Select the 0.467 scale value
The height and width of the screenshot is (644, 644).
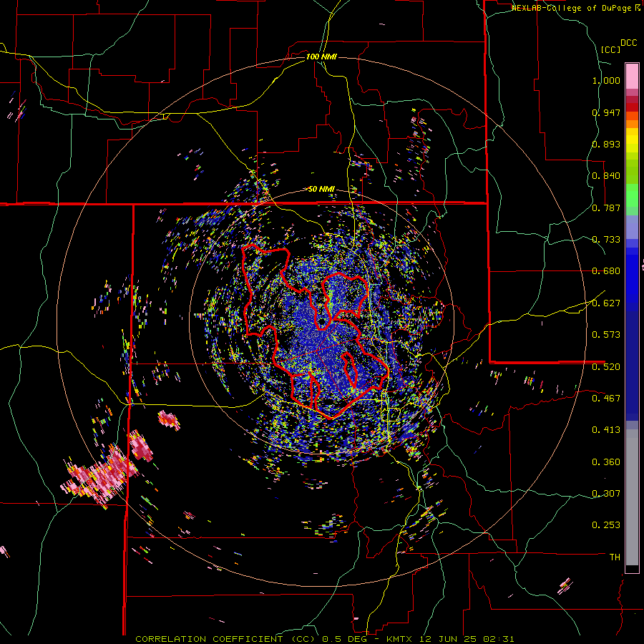coord(606,399)
